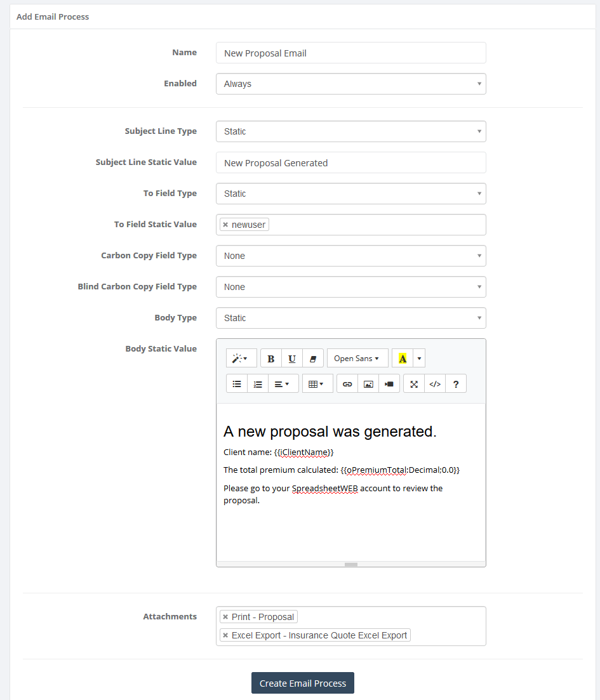Insert a picture in the email body
Viewport: 600px width, 700px height.
pyautogui.click(x=368, y=383)
